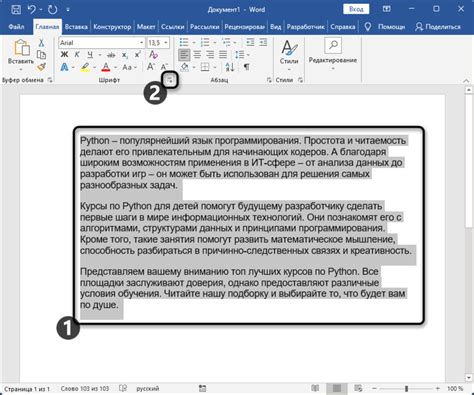This screenshot has height=395, width=474.
Task: Open the Paragraph (Абзац) dialog launcher
Action: pos(269,80)
